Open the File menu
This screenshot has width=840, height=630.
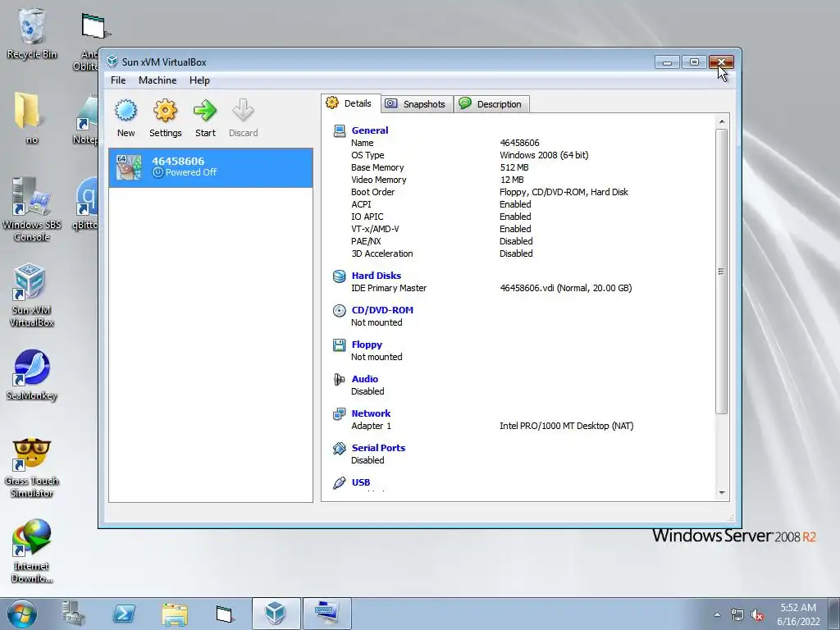(x=118, y=80)
